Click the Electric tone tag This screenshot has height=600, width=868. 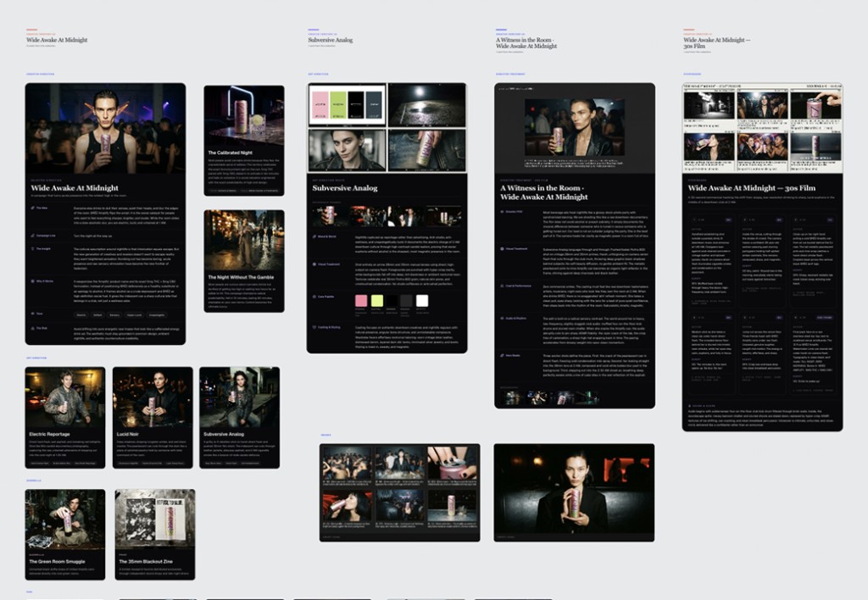81,315
